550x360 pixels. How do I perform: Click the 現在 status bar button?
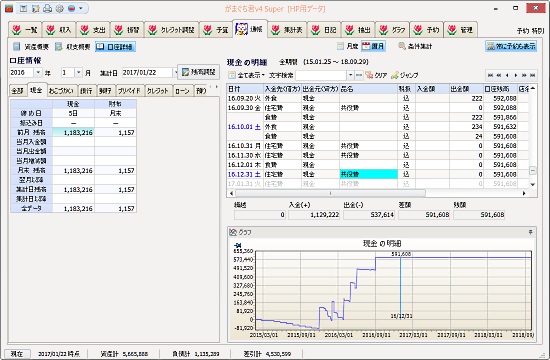click(x=17, y=354)
